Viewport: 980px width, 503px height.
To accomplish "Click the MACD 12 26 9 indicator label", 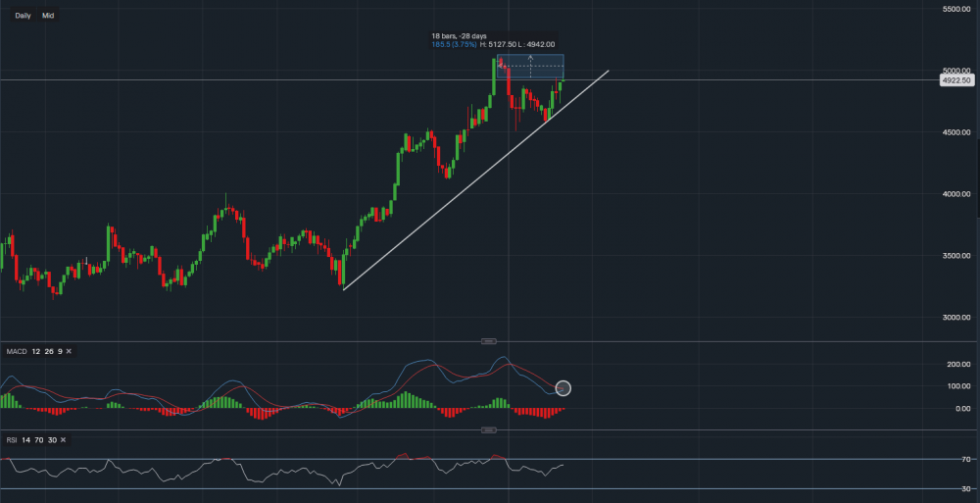I will pos(32,350).
